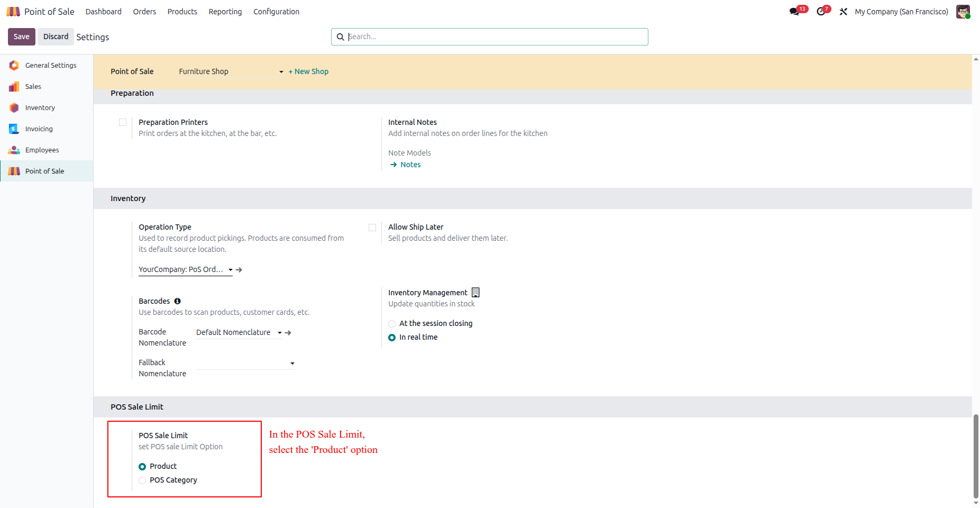Image resolution: width=980 pixels, height=508 pixels.
Task: Click the Discard button
Action: pos(56,37)
